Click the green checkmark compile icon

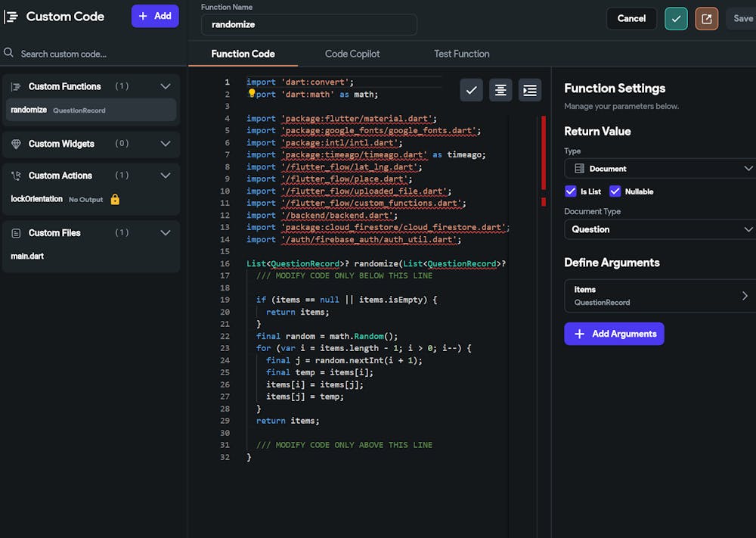point(676,19)
